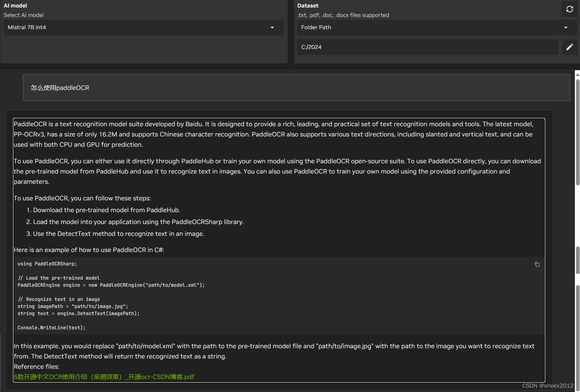Click the pencil icon to edit folder path

click(x=569, y=47)
